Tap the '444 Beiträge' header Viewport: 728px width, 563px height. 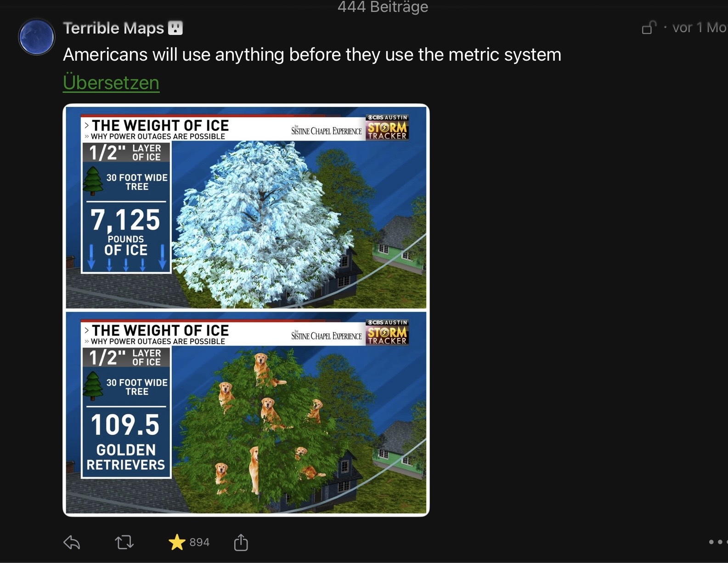pyautogui.click(x=383, y=7)
